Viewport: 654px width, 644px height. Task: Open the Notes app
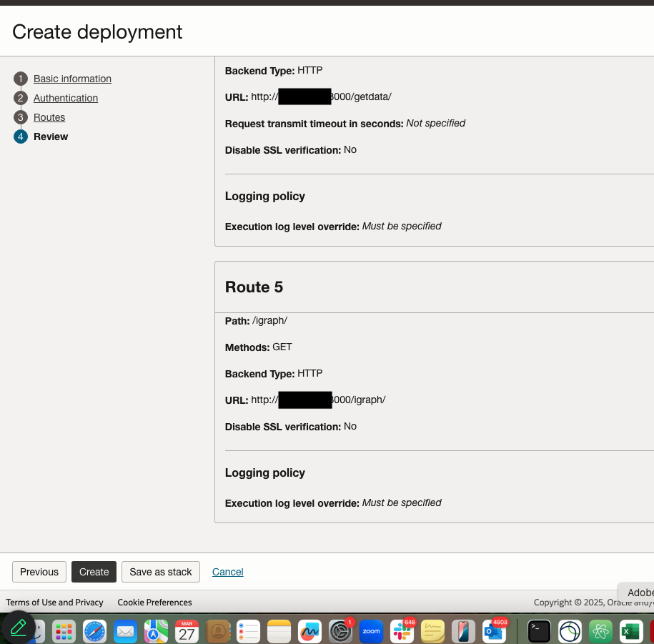[x=279, y=631]
